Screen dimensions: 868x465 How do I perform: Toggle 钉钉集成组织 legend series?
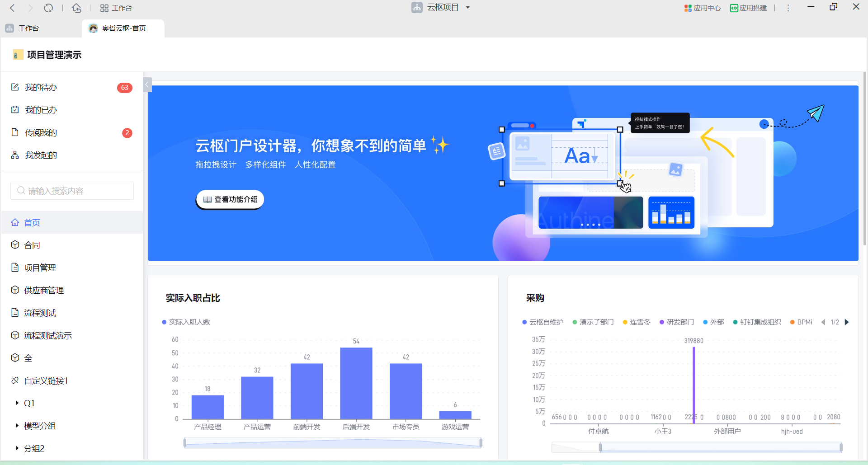click(757, 322)
